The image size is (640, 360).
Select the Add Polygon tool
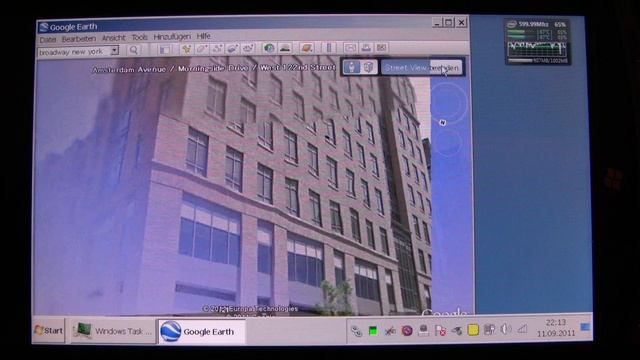click(x=202, y=49)
